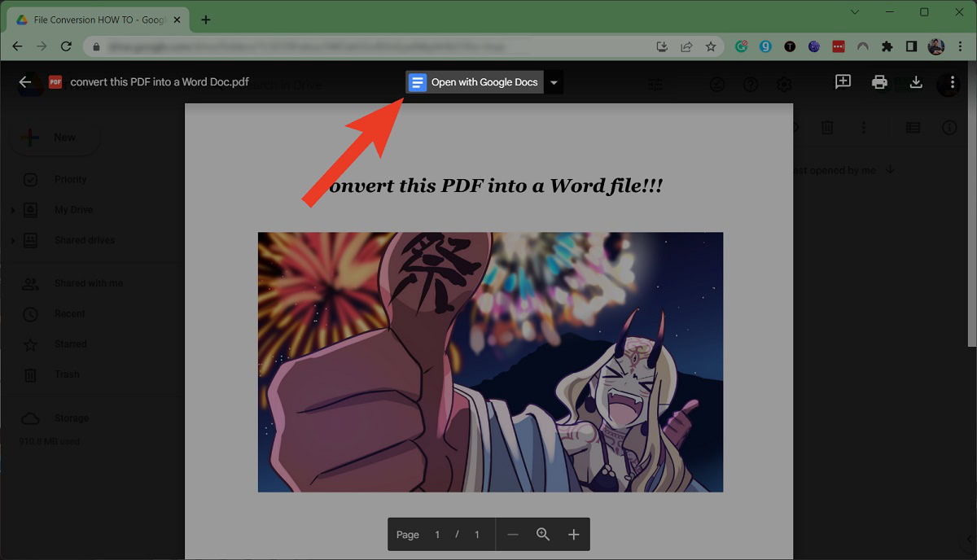Viewport: 977px width, 560px height.
Task: Open the Extensions puzzle-piece menu
Action: coord(887,46)
